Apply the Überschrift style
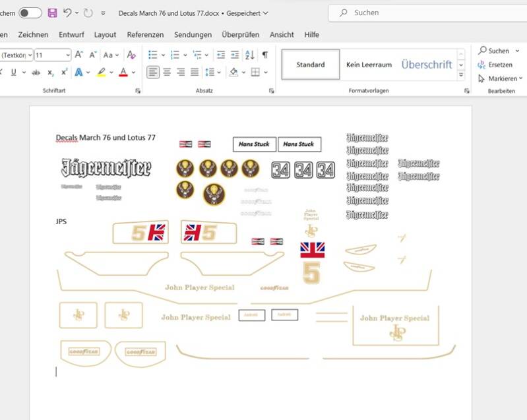Viewport: 527px width, 420px height. click(427, 65)
